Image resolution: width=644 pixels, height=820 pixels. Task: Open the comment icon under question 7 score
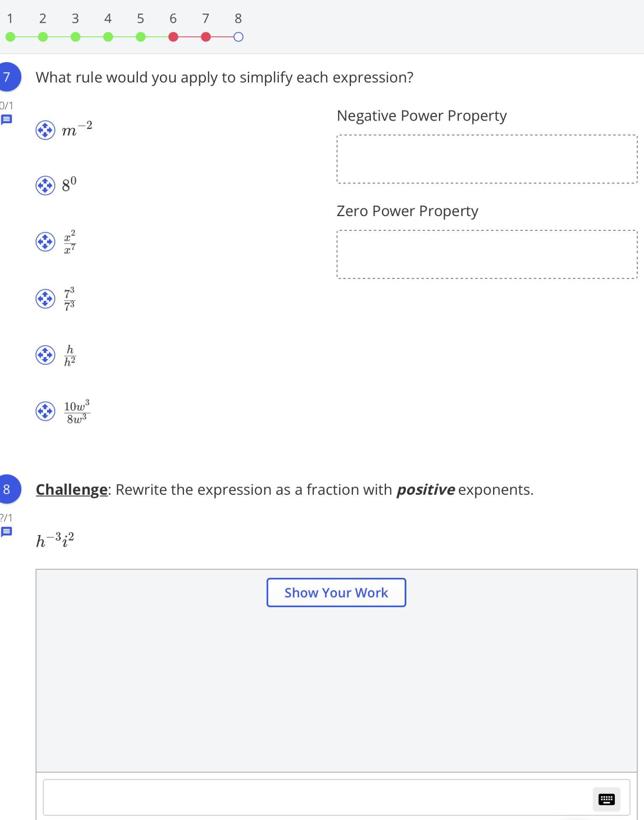(6, 120)
